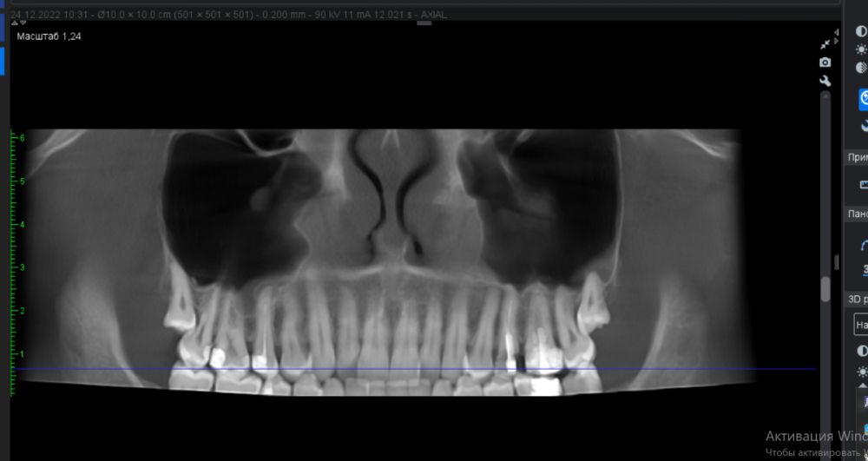The width and height of the screenshot is (868, 461).
Task: Click the top brightness sun icon
Action: coord(861,49)
